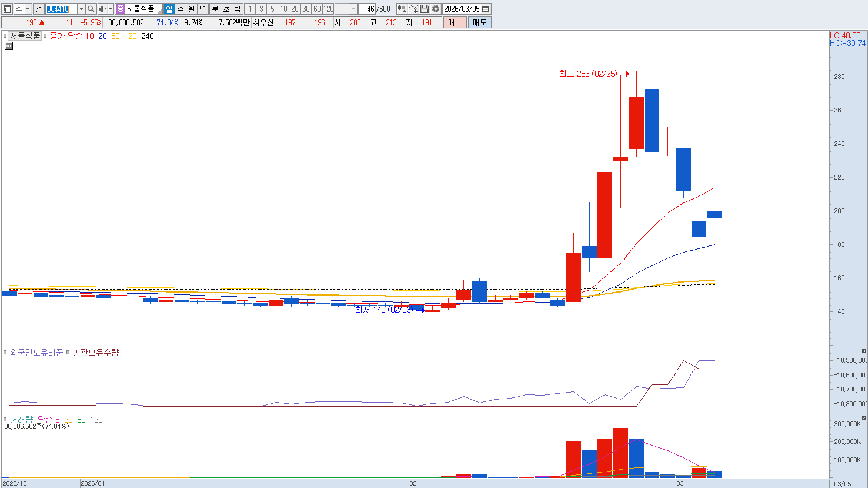Expand the stock code dropdown arrow
The height and width of the screenshot is (488, 868).
[81, 9]
